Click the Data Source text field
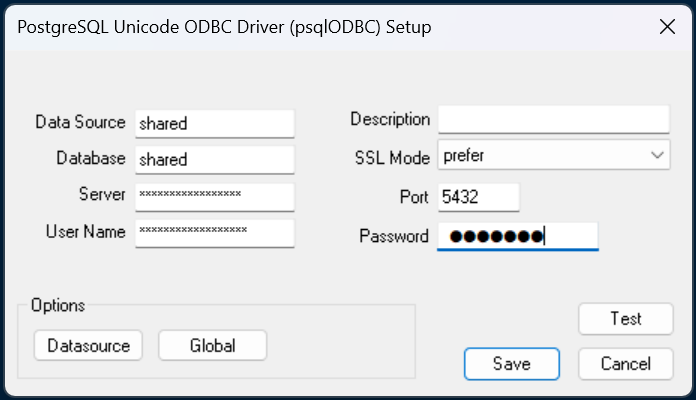The image size is (696, 400). 215,123
